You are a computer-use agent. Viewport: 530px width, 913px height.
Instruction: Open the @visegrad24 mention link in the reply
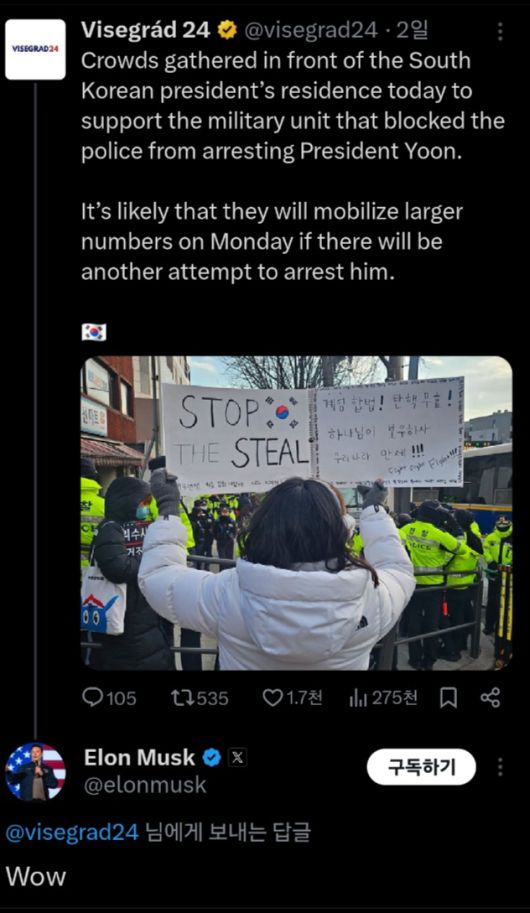click(72, 832)
